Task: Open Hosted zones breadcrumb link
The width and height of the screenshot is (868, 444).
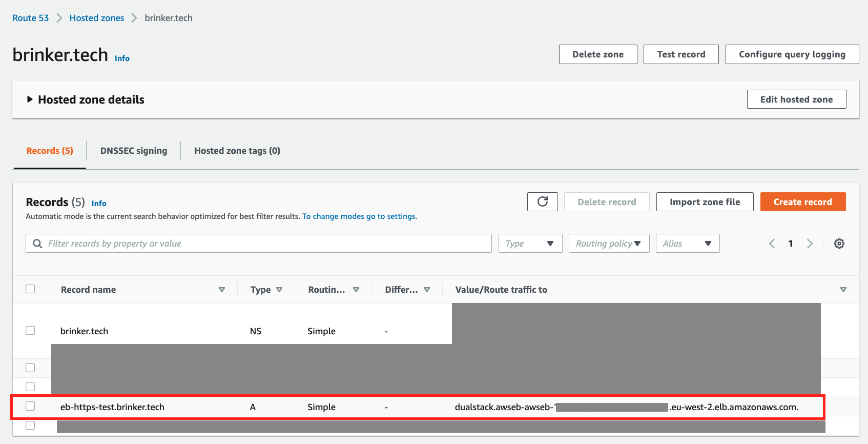Action: (x=97, y=18)
